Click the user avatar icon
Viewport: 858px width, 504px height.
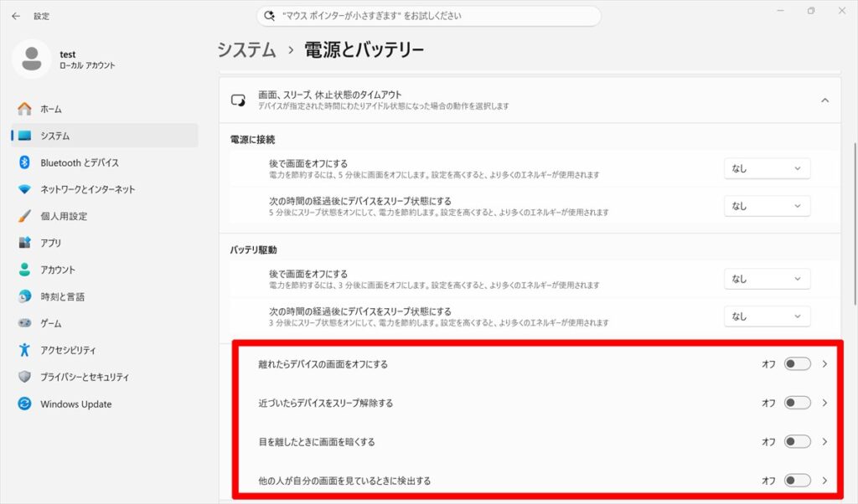[x=32, y=59]
